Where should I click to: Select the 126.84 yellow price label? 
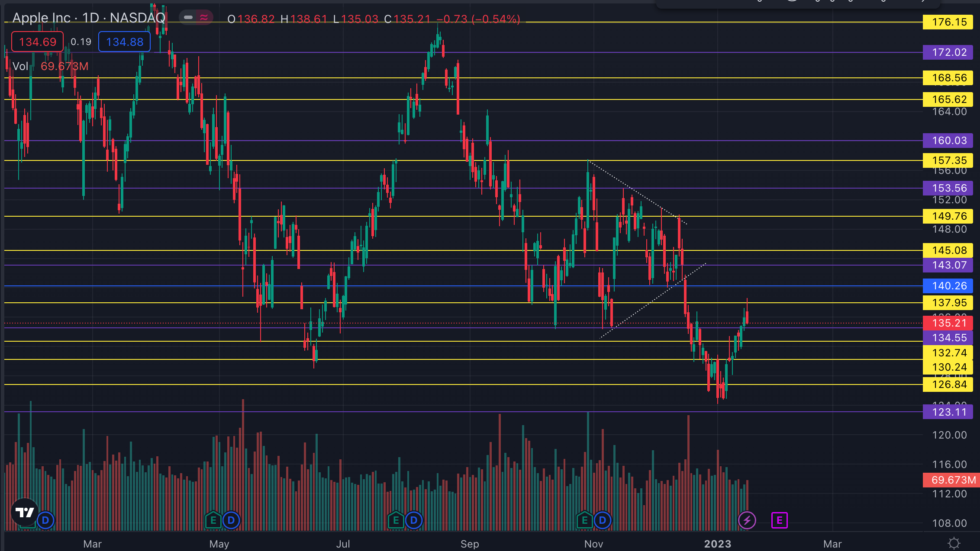coord(948,384)
